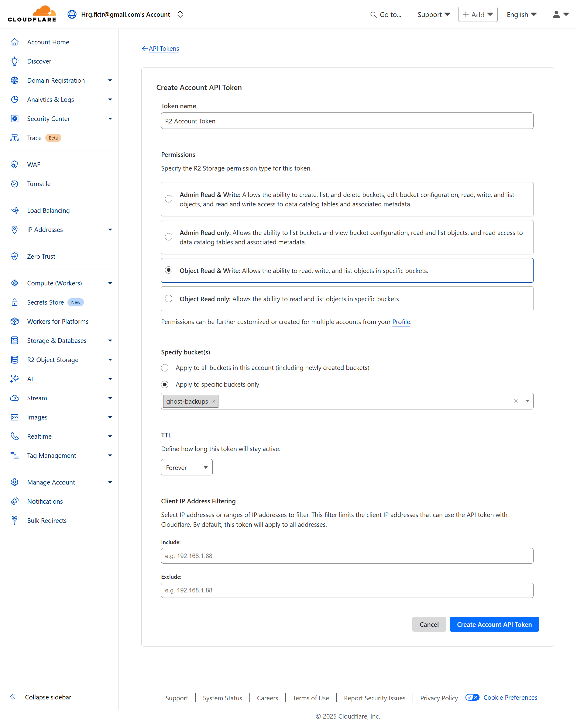The image size is (577, 728).
Task: Clear all selected buckets with X
Action: [516, 401]
